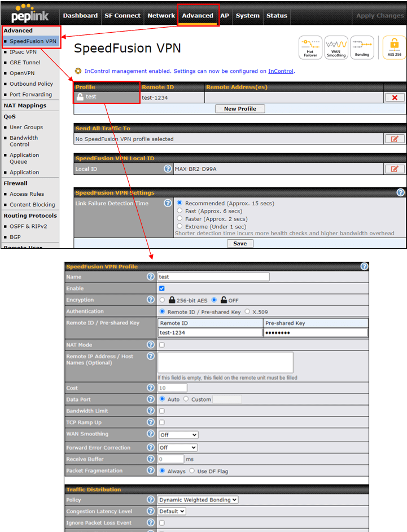Edit the Send All Traffic To setting
This screenshot has width=407, height=532.
[x=395, y=139]
